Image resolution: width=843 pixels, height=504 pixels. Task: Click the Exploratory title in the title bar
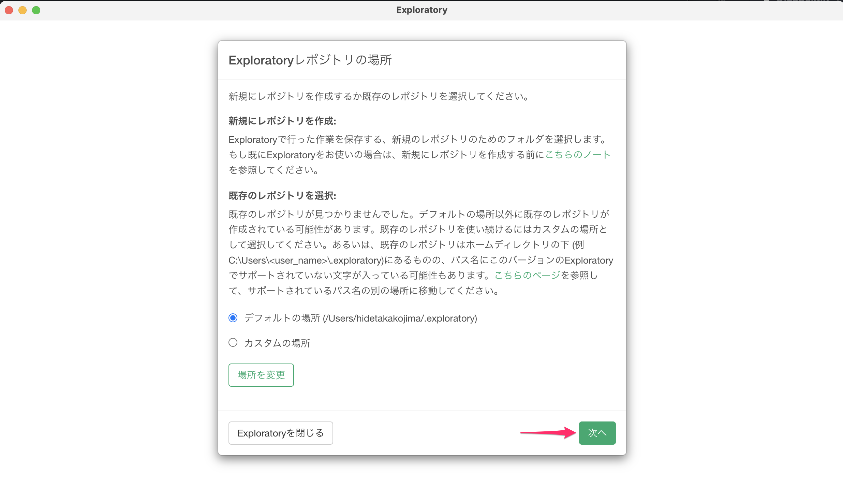(x=421, y=10)
